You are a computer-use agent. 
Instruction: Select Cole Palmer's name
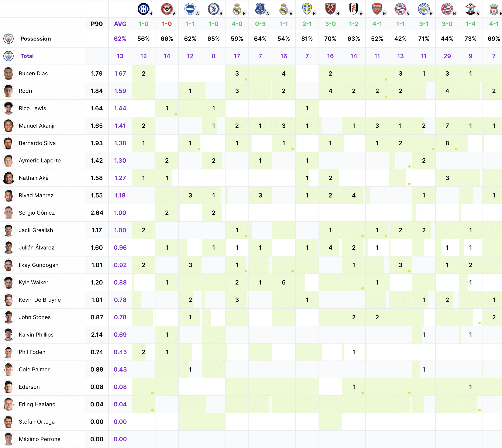coord(34,369)
